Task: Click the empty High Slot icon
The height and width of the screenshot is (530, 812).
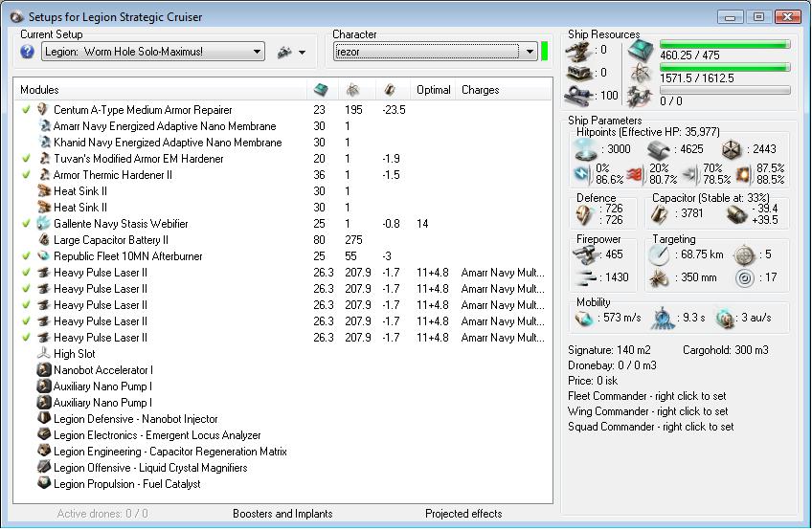Action: pyautogui.click(x=43, y=354)
